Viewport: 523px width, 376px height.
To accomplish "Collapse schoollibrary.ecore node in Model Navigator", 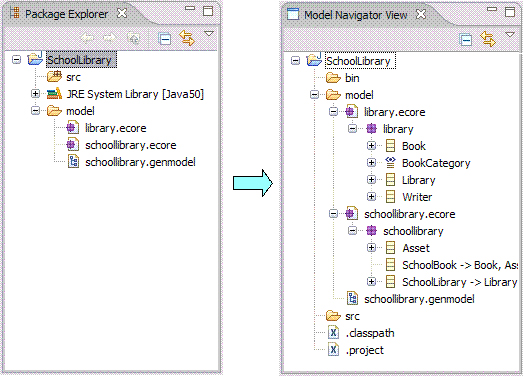I will point(333,214).
